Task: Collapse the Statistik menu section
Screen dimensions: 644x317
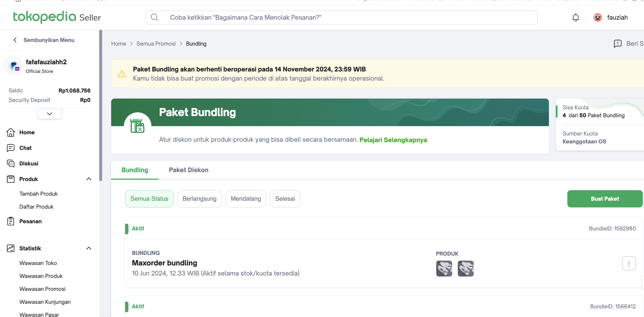Action: pyautogui.click(x=89, y=248)
